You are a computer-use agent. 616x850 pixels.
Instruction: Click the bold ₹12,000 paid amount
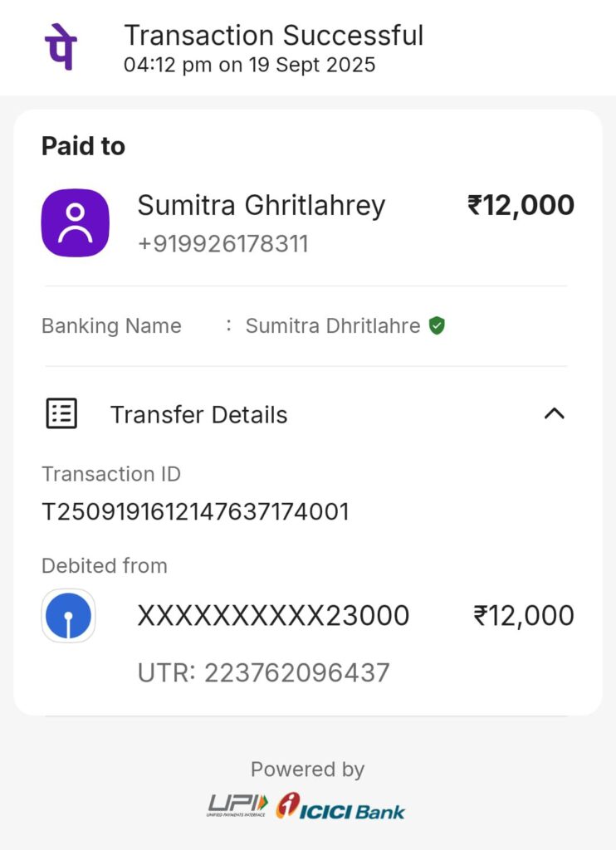[521, 205]
